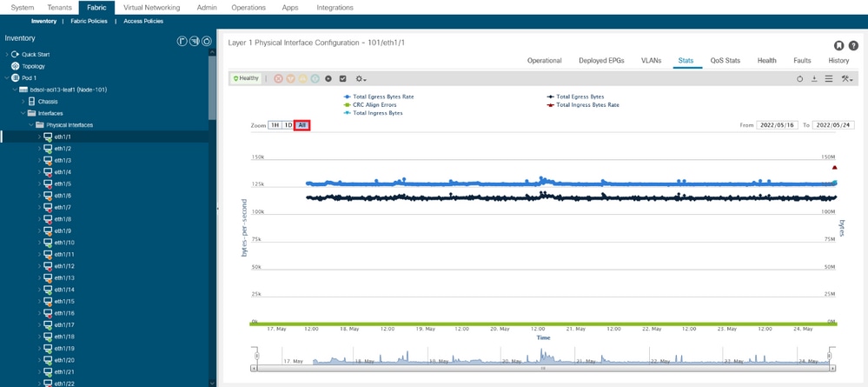Open the Tenants top menu
868x387 pixels.
click(59, 7)
